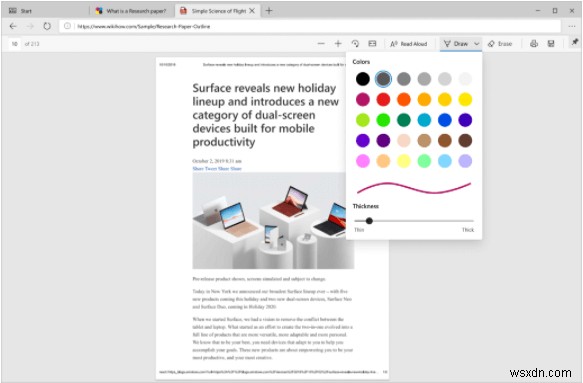Pick the lime green swatch
Image resolution: width=583 pixels, height=383 pixels.
(x=363, y=120)
